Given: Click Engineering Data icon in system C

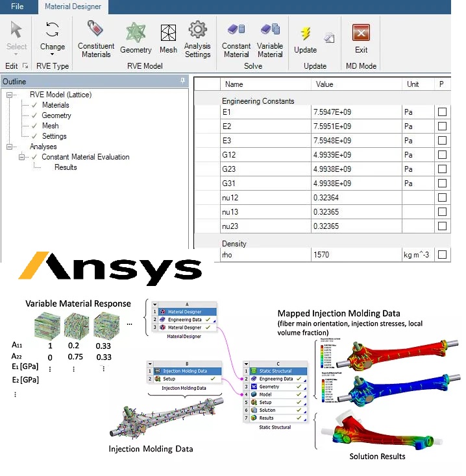Looking at the screenshot, I should pos(254,379).
